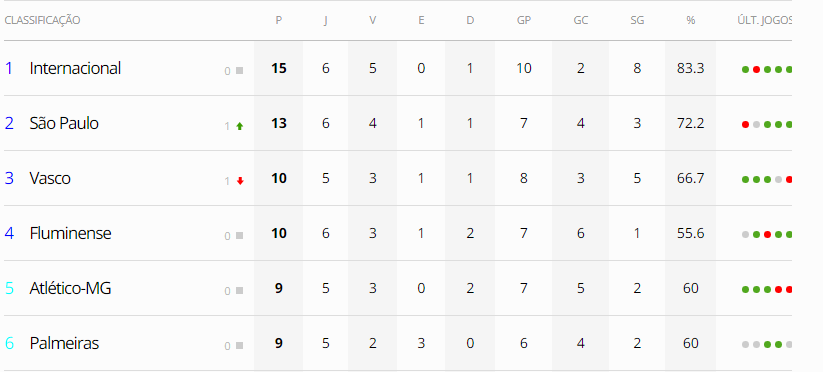Open the Atlético-MG team link

point(70,289)
